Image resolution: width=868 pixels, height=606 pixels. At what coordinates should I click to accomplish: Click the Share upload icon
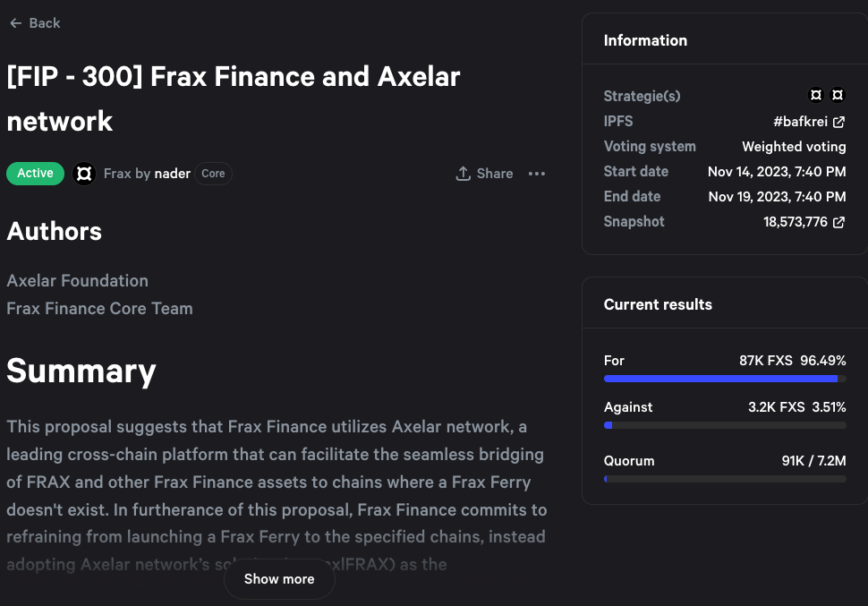click(x=463, y=174)
